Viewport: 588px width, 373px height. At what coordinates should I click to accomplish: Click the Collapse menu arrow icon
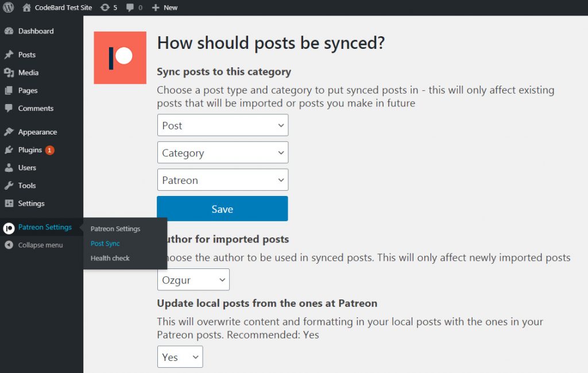tap(9, 245)
